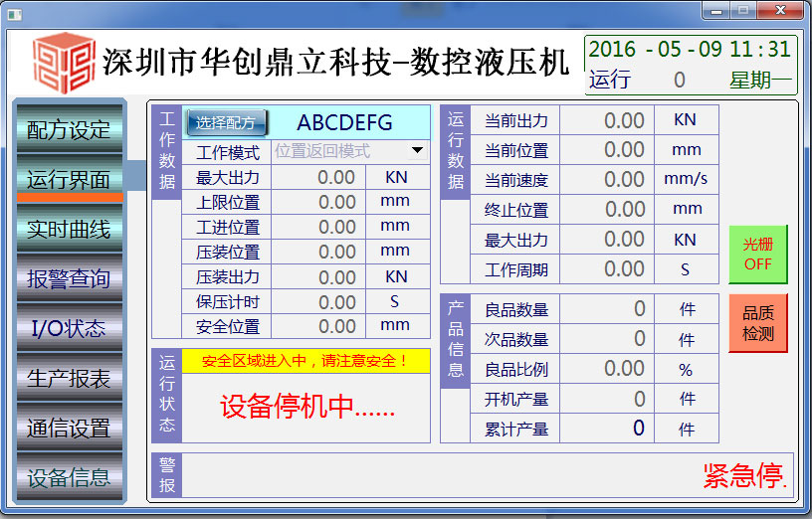Click the 安全位置 value field
Screen dimensions: 812x519
(318, 326)
